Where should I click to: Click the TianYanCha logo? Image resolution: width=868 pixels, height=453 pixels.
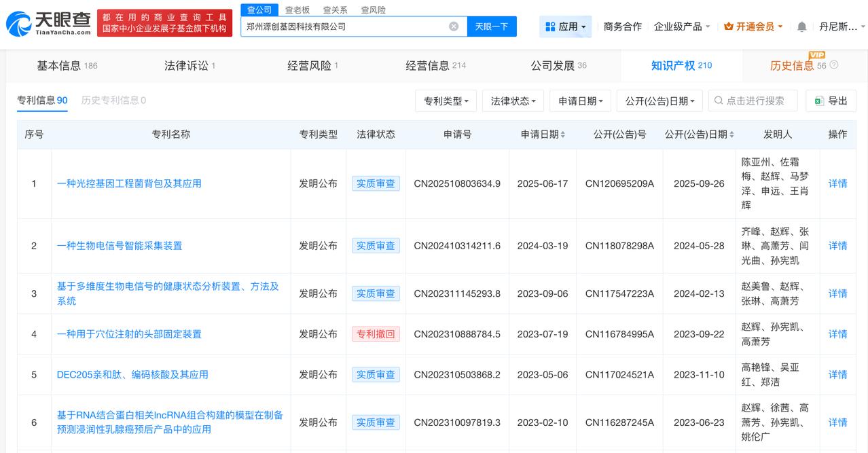(48, 23)
